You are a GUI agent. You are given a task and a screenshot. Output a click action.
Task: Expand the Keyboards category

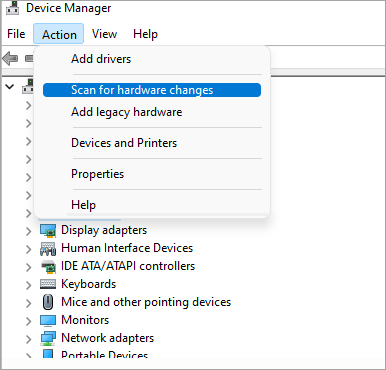coord(29,284)
